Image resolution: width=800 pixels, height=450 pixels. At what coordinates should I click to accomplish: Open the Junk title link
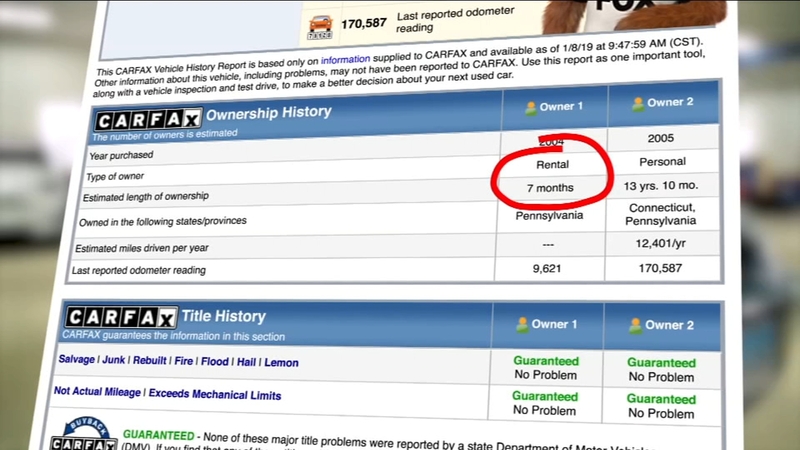114,360
